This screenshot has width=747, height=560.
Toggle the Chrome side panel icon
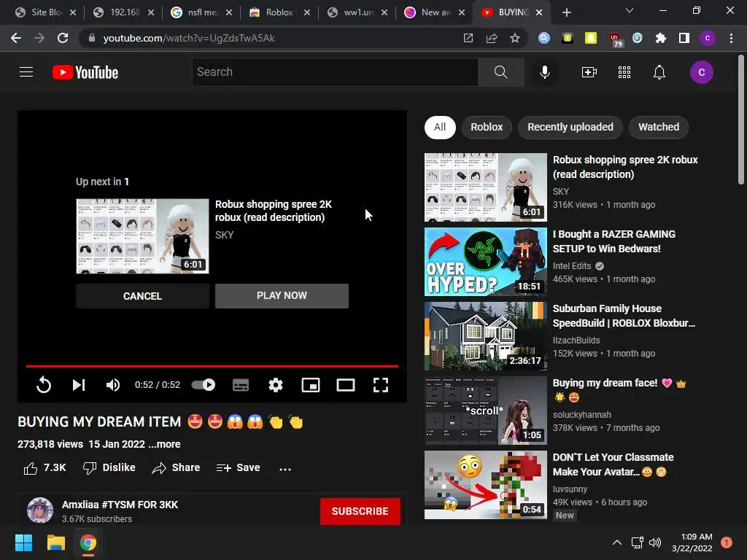point(684,38)
